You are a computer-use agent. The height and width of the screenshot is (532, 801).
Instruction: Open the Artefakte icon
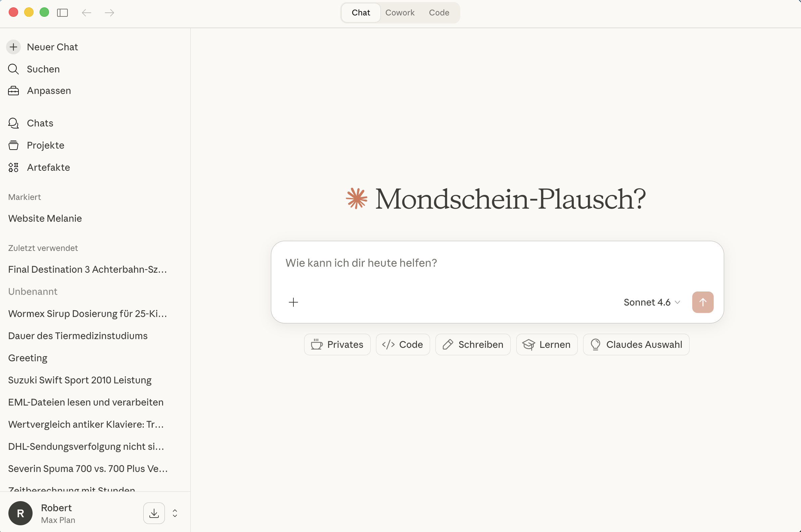13,167
